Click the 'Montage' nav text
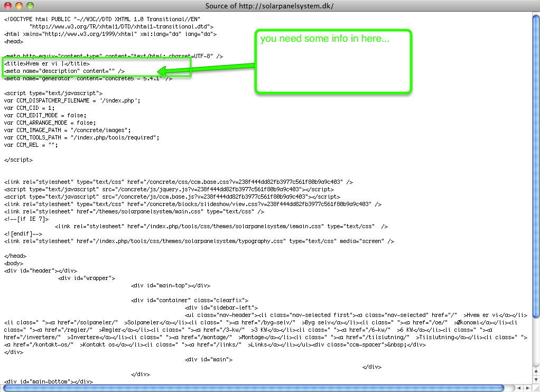 (253, 338)
